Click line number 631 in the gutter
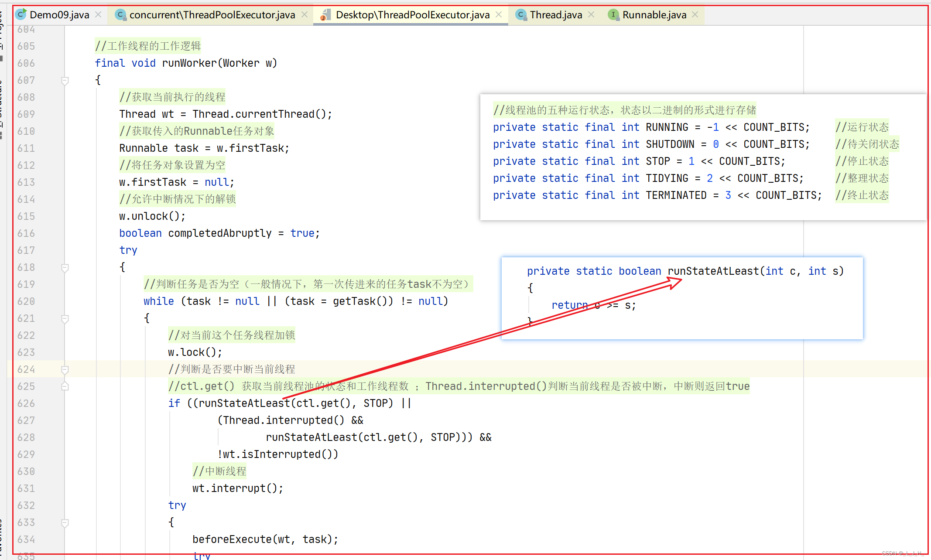This screenshot has height=560, width=931. (x=26, y=488)
